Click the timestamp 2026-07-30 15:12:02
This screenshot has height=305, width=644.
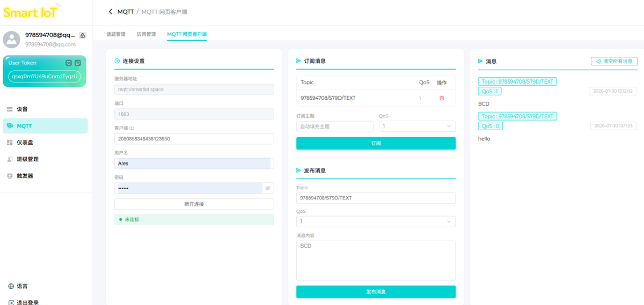pos(613,91)
